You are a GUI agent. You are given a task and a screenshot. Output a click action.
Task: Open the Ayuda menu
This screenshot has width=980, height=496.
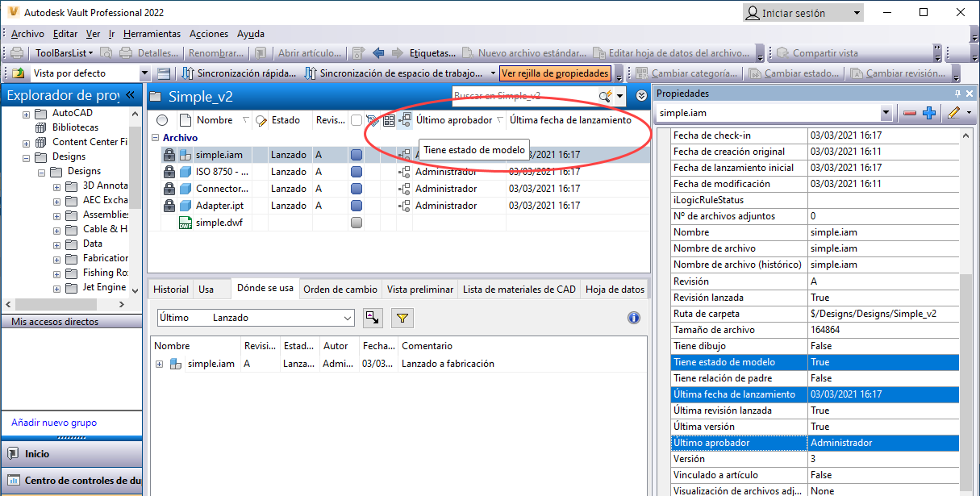click(x=251, y=34)
